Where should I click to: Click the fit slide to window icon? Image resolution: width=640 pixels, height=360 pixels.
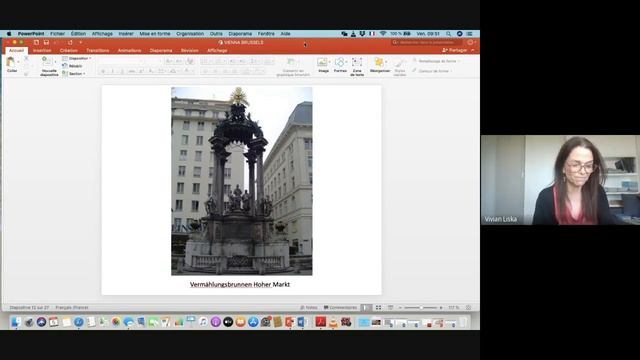(x=468, y=308)
